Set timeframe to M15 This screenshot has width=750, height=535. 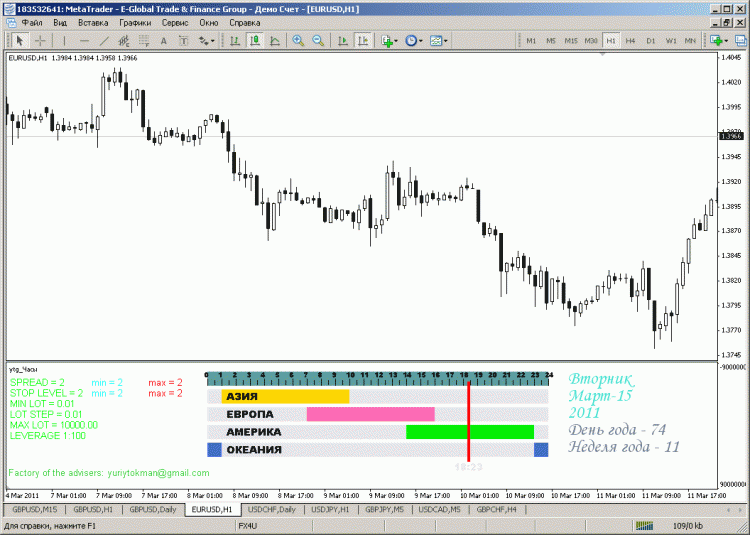[x=571, y=41]
